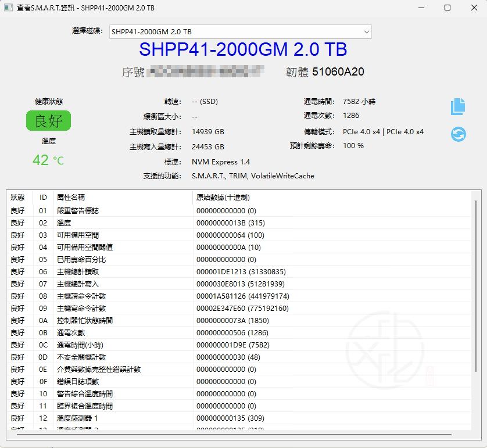The image size is (487, 448).
Task: Click the NVM Express 1.4 standard value
Action: coord(221,162)
